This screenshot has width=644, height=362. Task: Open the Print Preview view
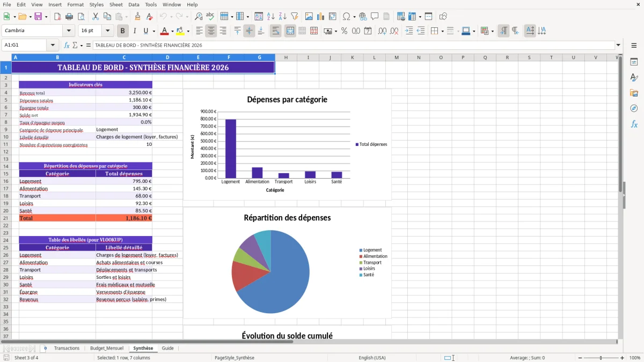coord(81,17)
